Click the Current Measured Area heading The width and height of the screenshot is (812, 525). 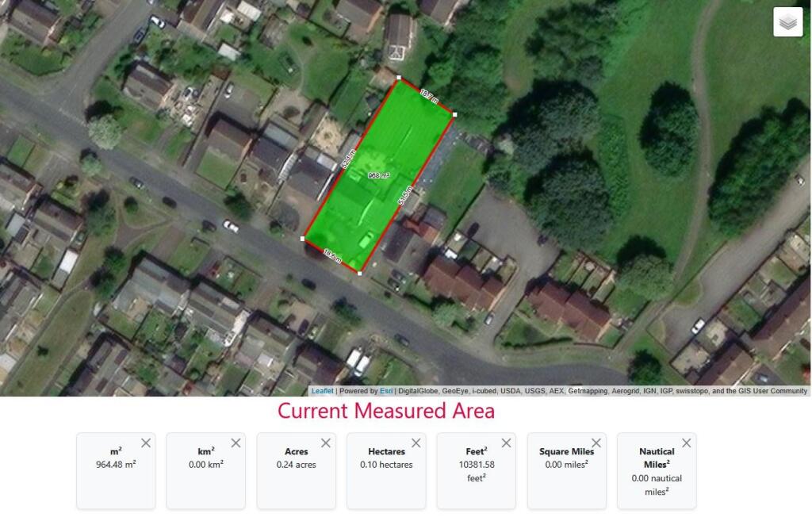pyautogui.click(x=386, y=411)
